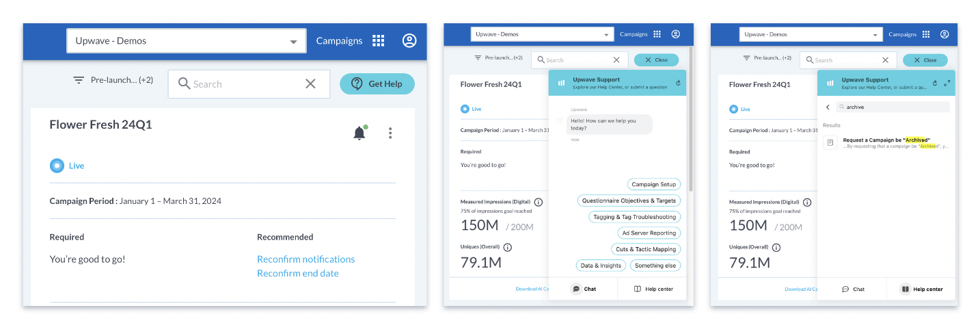Open the apps grid icon in the middle panel
The width and height of the screenshot is (980, 334).
[x=657, y=34]
